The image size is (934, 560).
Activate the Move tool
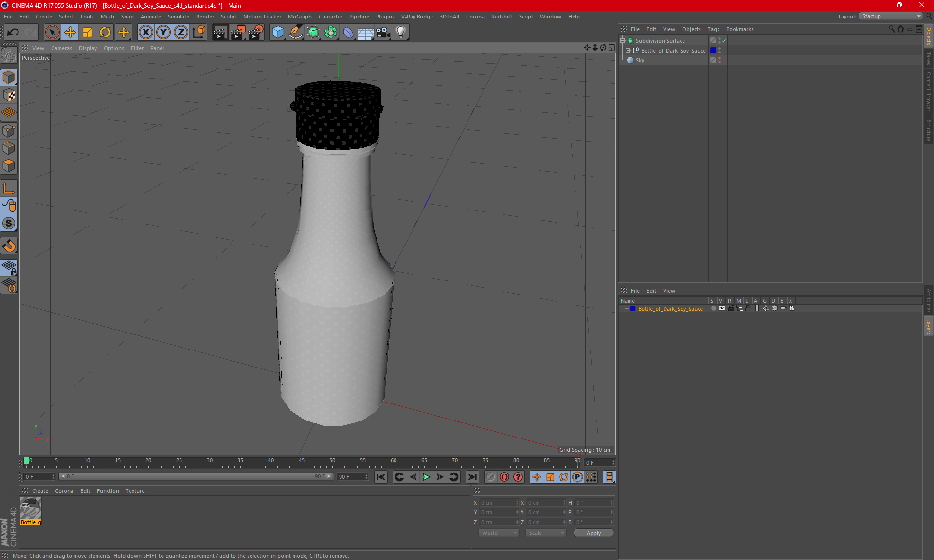[x=70, y=32]
